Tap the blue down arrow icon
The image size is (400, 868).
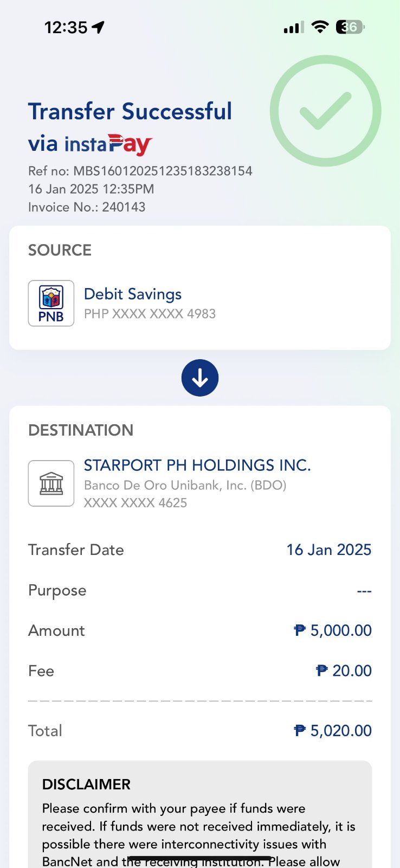click(x=200, y=378)
